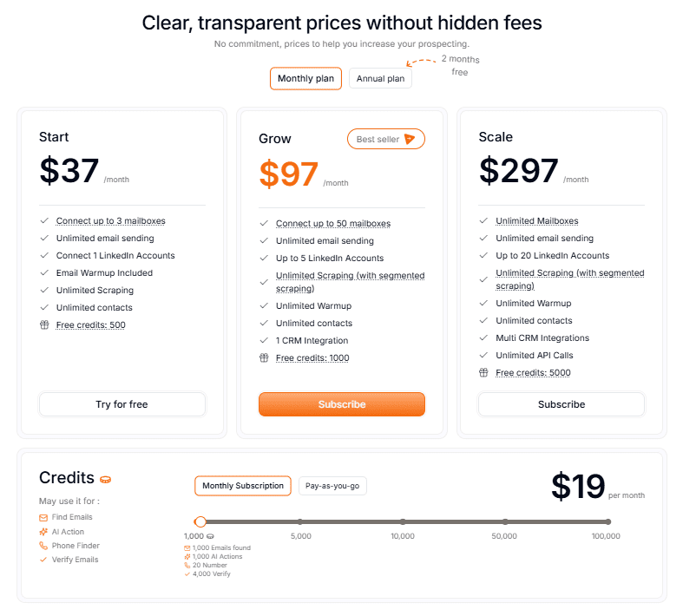Click the sparkle icon beside AI Action
Image resolution: width=683 pixels, height=616 pixels.
tap(43, 532)
